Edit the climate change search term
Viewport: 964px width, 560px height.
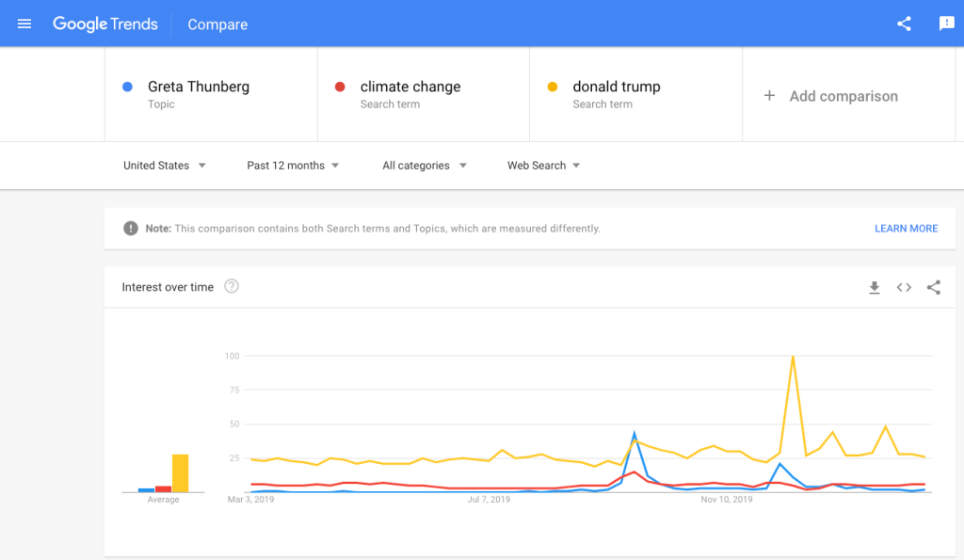(410, 87)
